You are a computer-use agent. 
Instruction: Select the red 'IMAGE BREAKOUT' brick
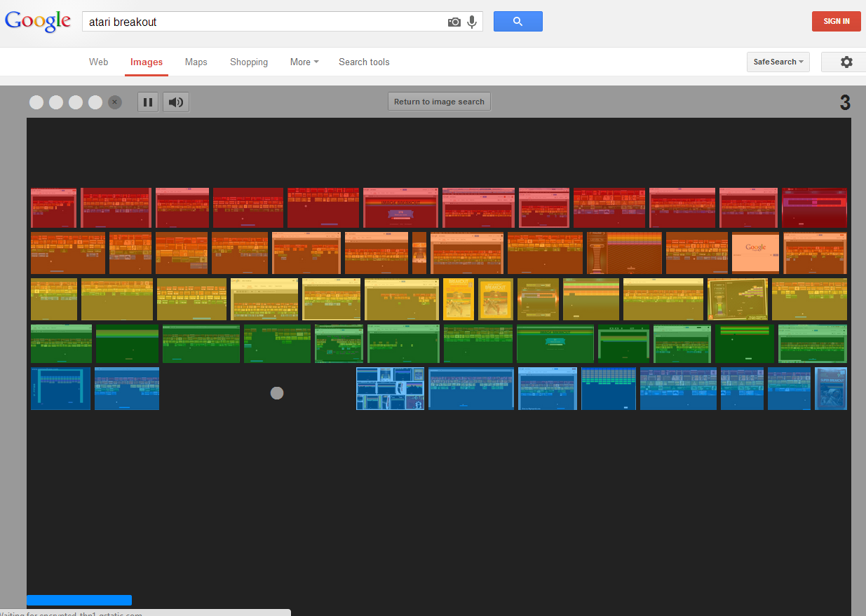400,207
